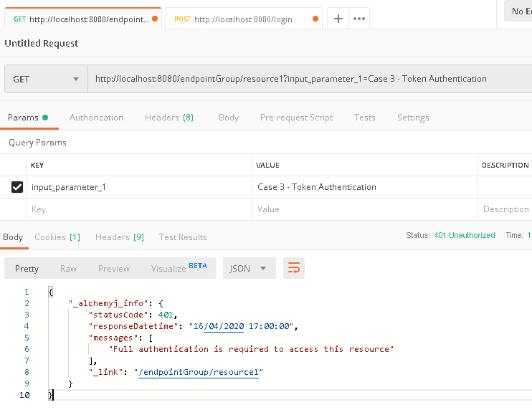532x415 pixels.
Task: Open the GET HTTP method dropdown
Action: 46,79
